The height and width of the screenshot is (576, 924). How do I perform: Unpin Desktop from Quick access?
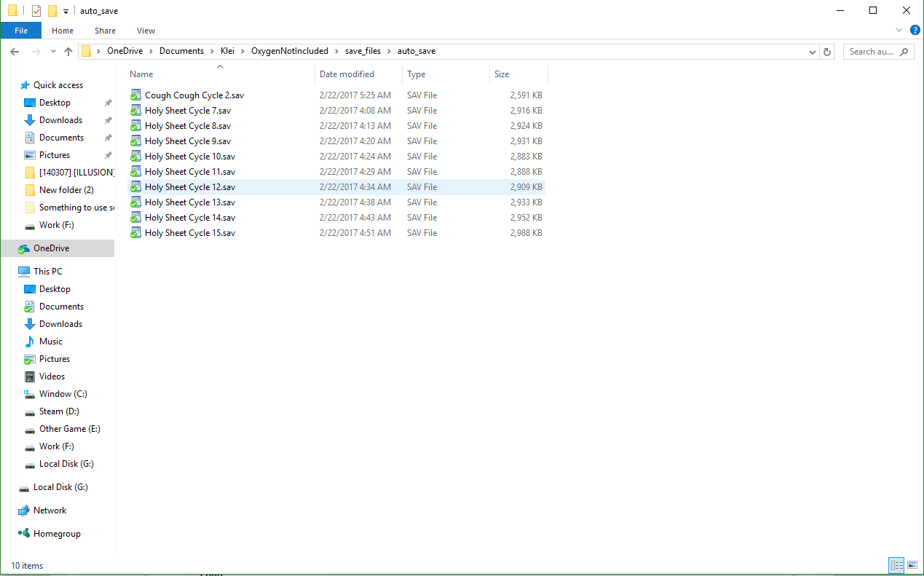point(108,103)
